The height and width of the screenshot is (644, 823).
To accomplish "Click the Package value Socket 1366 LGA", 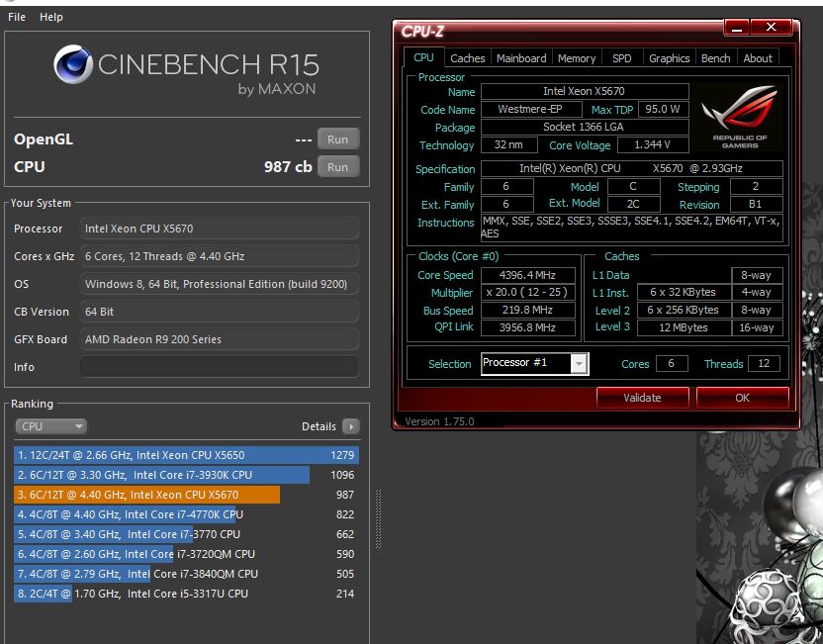I will tap(585, 127).
